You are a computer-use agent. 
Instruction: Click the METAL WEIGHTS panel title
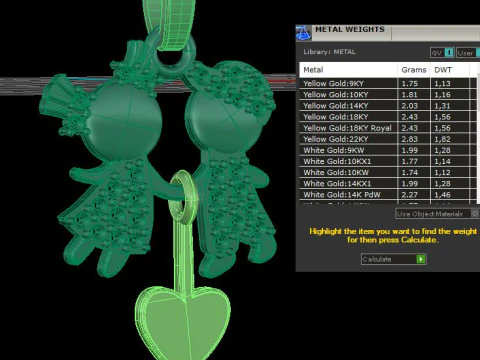[350, 29]
